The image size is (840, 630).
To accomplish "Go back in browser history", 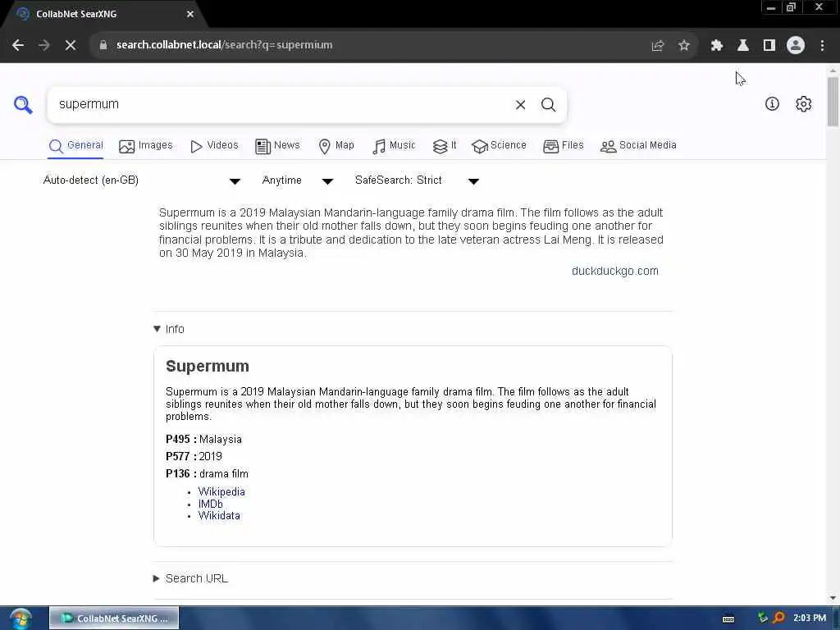I will [x=18, y=45].
